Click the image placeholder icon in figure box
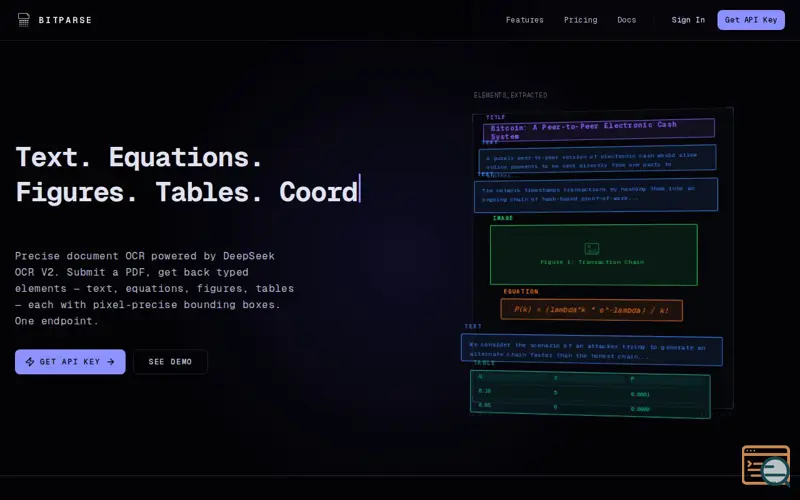This screenshot has width=800, height=500. [x=592, y=248]
